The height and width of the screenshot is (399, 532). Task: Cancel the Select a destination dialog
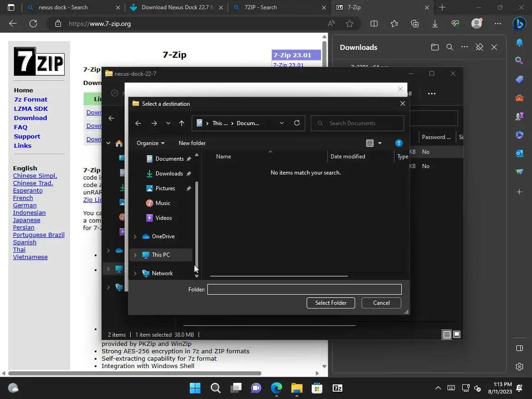point(381,302)
